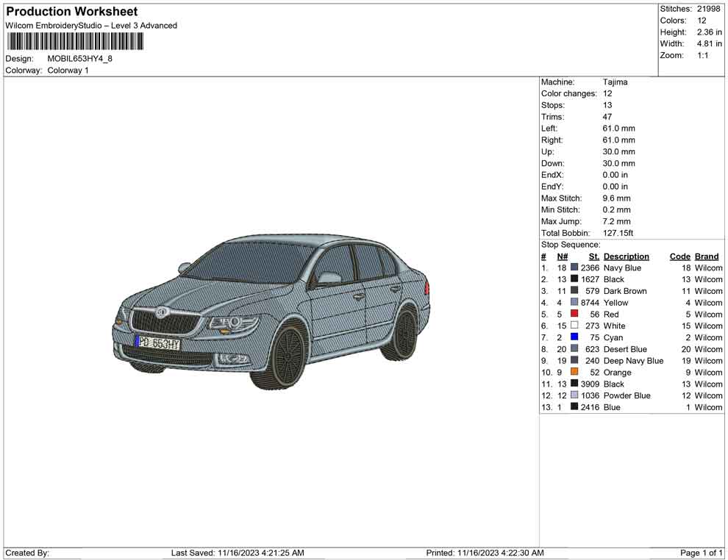This screenshot has height=560, width=728.
Task: Click the White swatch at stop 6
Action: pyautogui.click(x=574, y=326)
